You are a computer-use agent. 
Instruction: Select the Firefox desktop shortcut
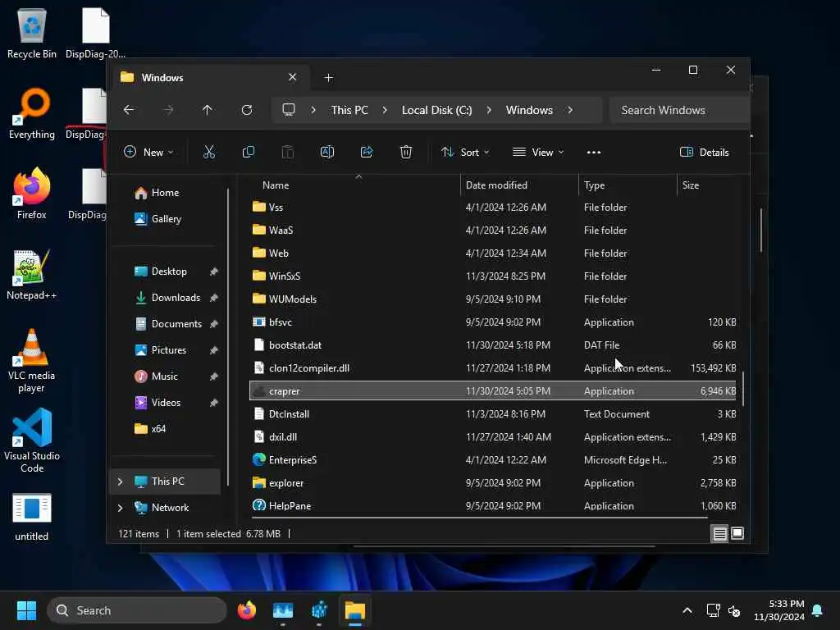coord(32,194)
